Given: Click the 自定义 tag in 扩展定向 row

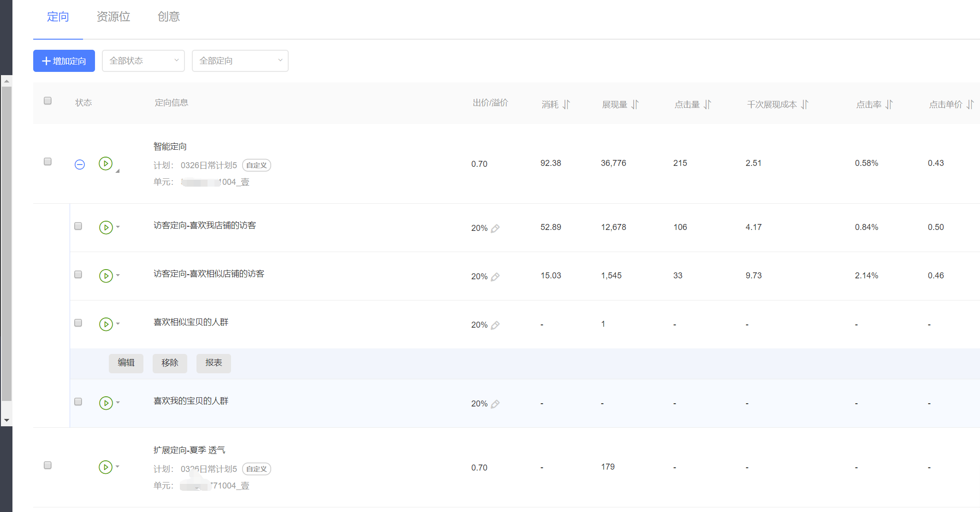Looking at the screenshot, I should pyautogui.click(x=256, y=469).
